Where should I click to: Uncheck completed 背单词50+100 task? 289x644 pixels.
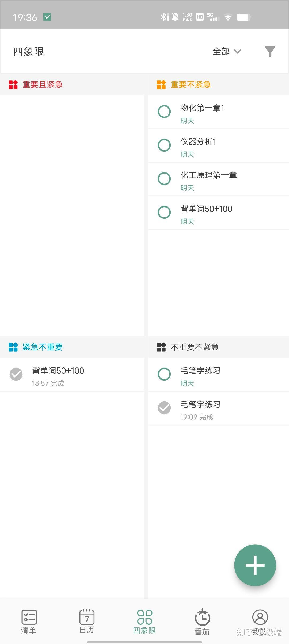(x=16, y=374)
